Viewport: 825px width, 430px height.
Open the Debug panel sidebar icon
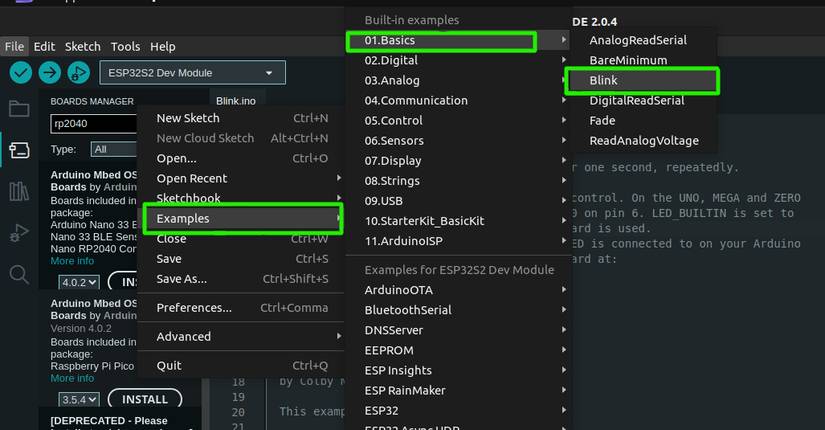point(19,232)
